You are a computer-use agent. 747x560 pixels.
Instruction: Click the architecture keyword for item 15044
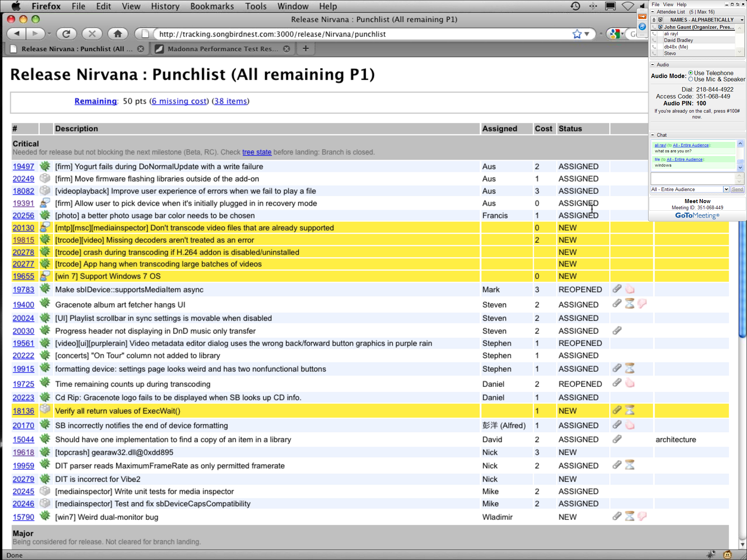pos(676,439)
